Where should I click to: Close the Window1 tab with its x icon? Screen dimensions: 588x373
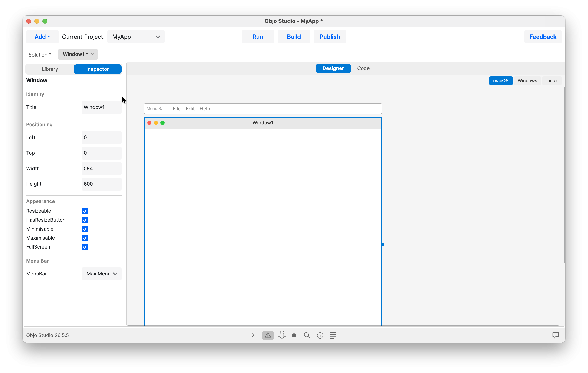(x=92, y=54)
